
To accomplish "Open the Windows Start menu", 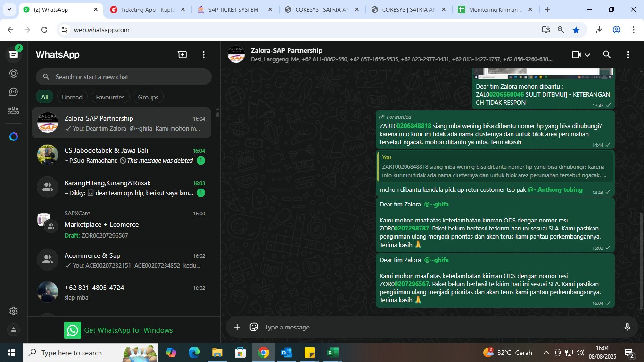I will [x=11, y=353].
